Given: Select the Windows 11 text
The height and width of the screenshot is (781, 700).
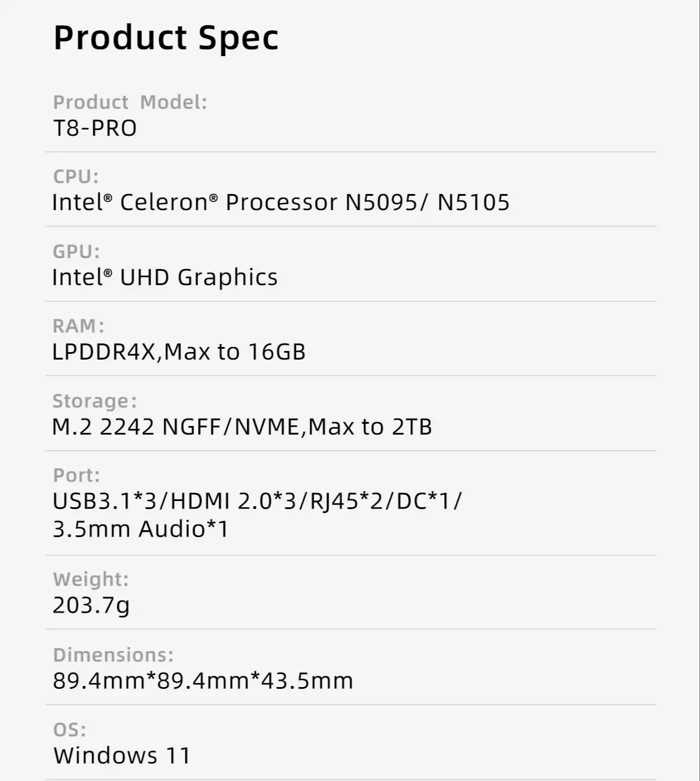Looking at the screenshot, I should pos(122,756).
